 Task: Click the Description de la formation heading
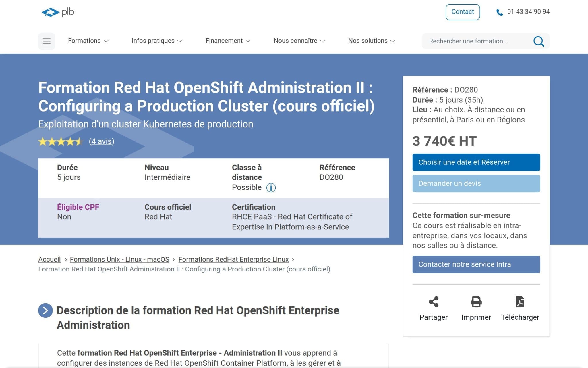[x=198, y=318]
